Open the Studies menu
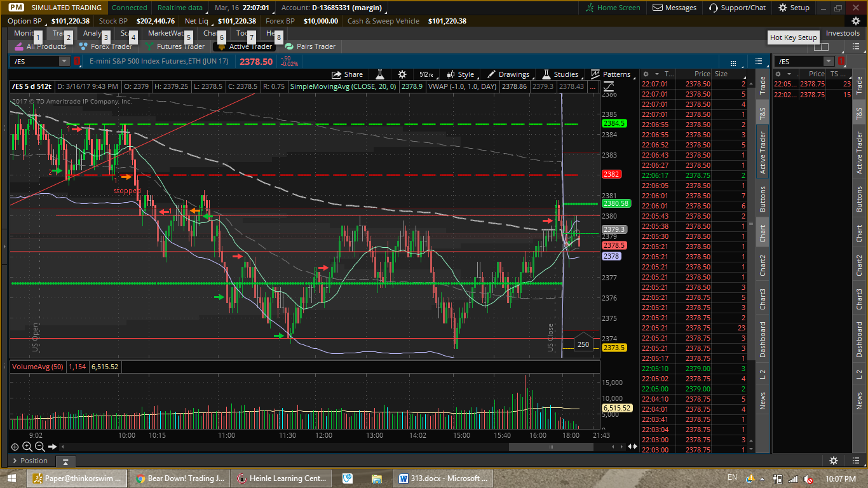Screen dimensions: 868x488 pyautogui.click(x=560, y=74)
